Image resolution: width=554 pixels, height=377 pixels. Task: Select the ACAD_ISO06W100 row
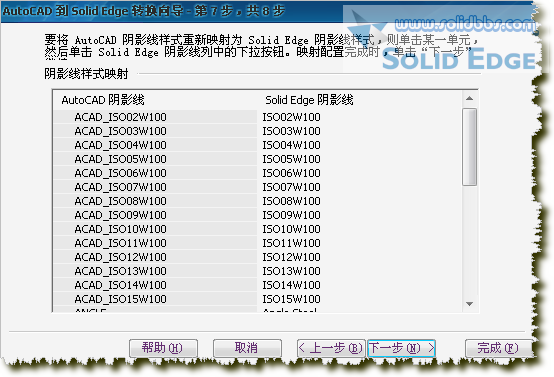pos(155,173)
